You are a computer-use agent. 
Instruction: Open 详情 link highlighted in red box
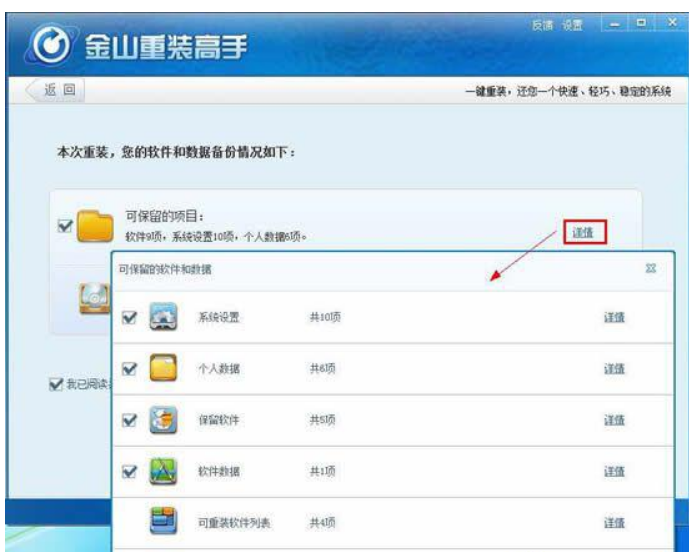tap(584, 232)
